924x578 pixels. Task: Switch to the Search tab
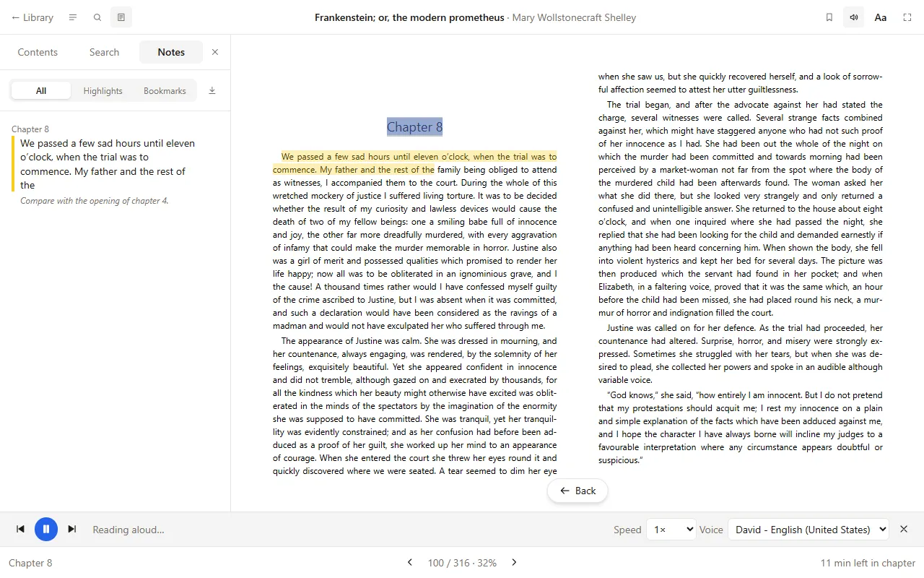[104, 52]
